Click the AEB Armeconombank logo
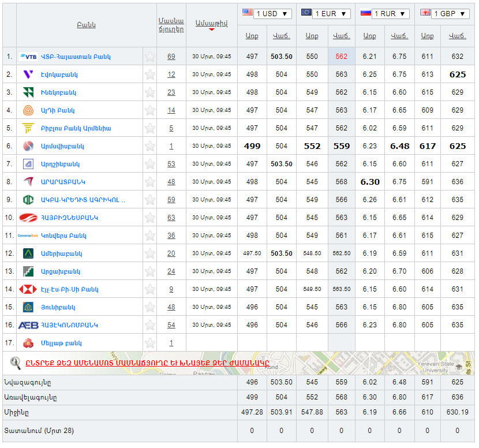 coord(28,325)
